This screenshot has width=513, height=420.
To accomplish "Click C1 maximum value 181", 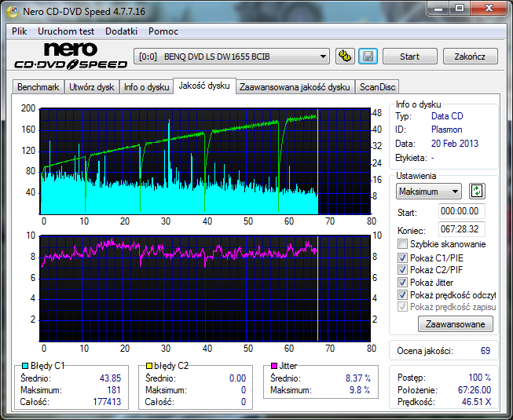I will (x=114, y=390).
